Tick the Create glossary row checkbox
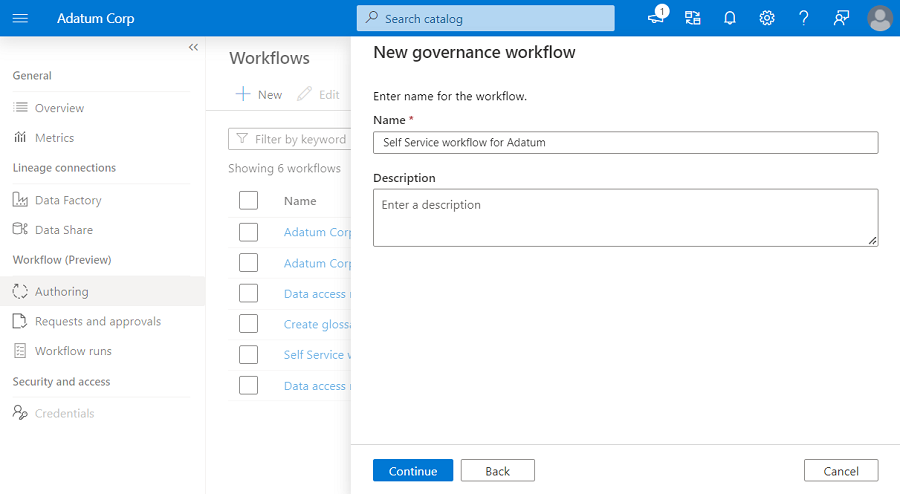900x494 pixels. 249,324
